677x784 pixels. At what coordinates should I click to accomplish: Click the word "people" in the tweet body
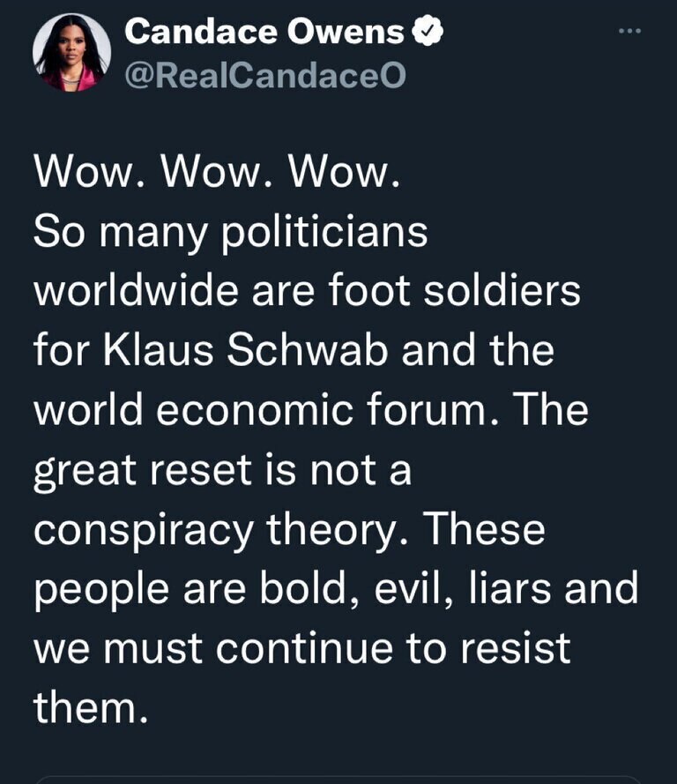tap(100, 591)
